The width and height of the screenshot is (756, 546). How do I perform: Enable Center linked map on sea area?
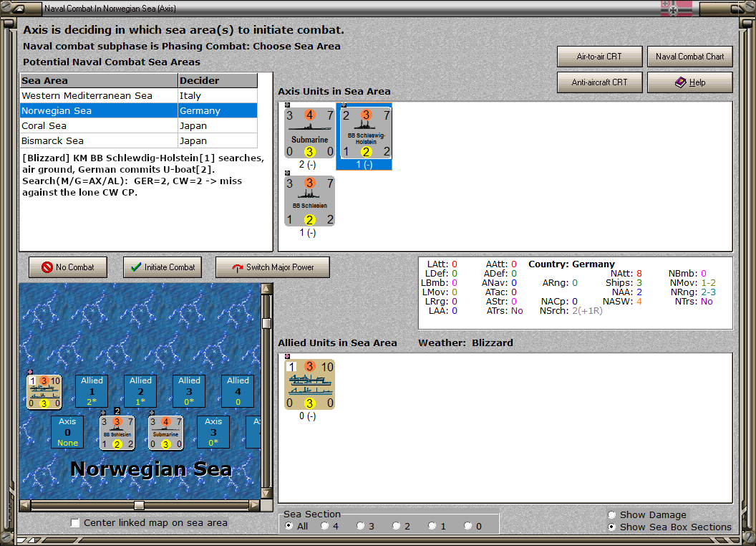pos(74,523)
